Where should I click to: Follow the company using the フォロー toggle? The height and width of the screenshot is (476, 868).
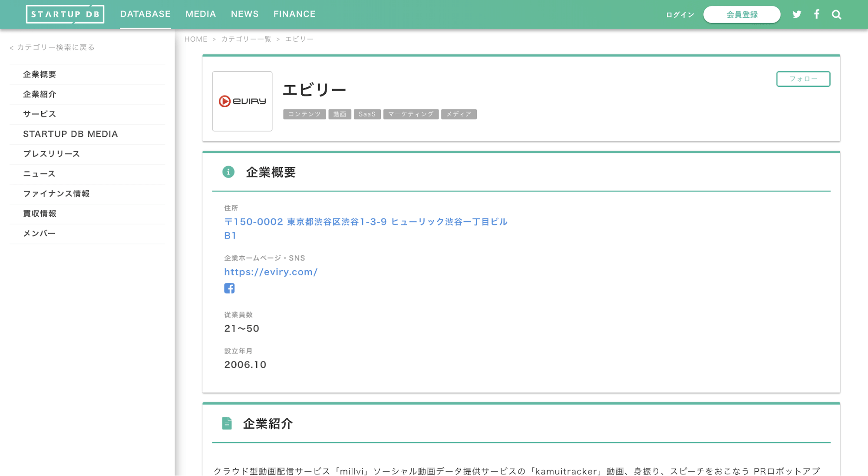tap(803, 79)
